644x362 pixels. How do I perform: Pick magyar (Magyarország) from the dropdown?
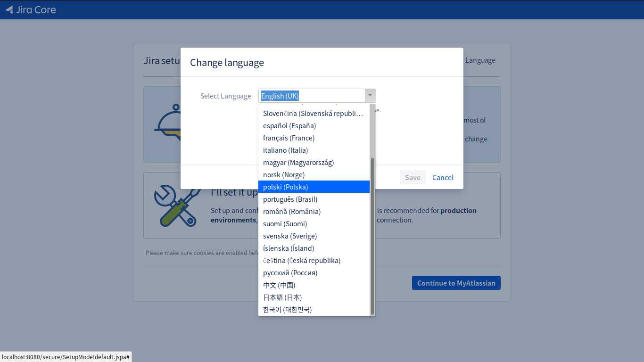coord(314,162)
